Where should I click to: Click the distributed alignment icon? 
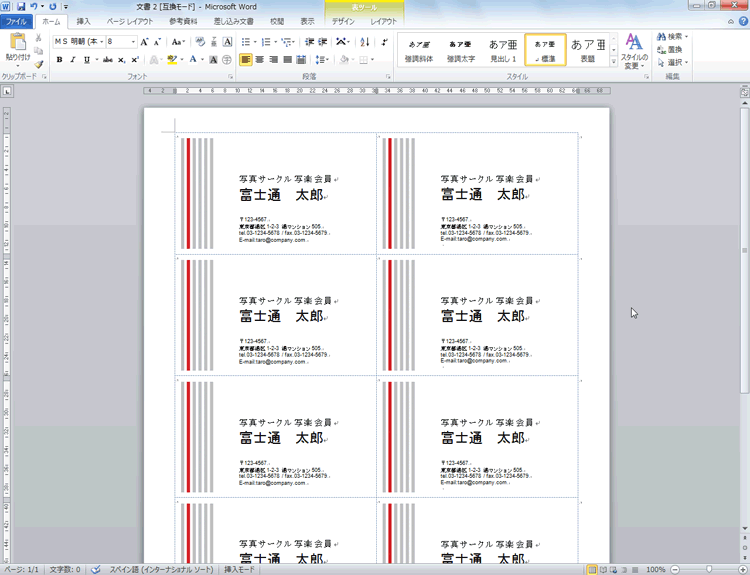coord(301,60)
